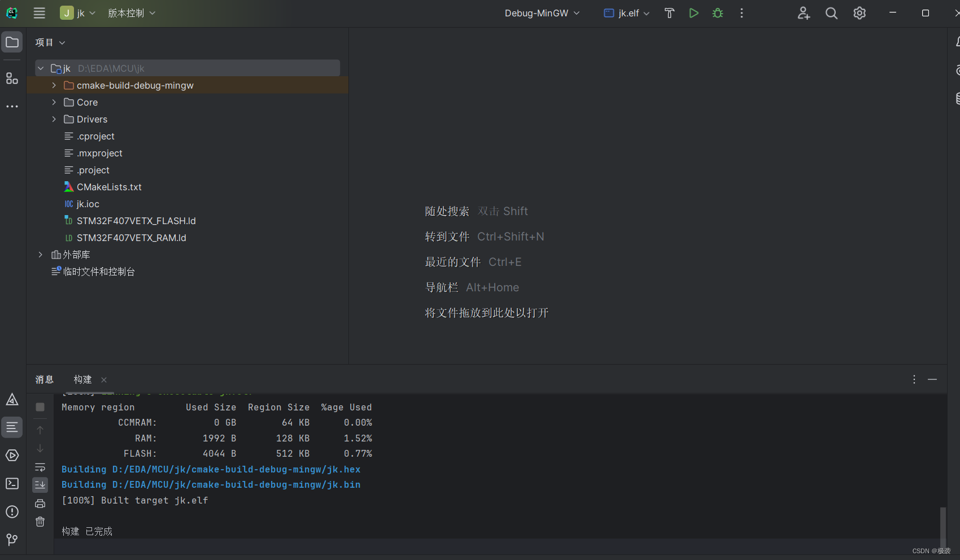This screenshot has width=960, height=560.
Task: Toggle soft-wrap in build output
Action: coord(40,467)
